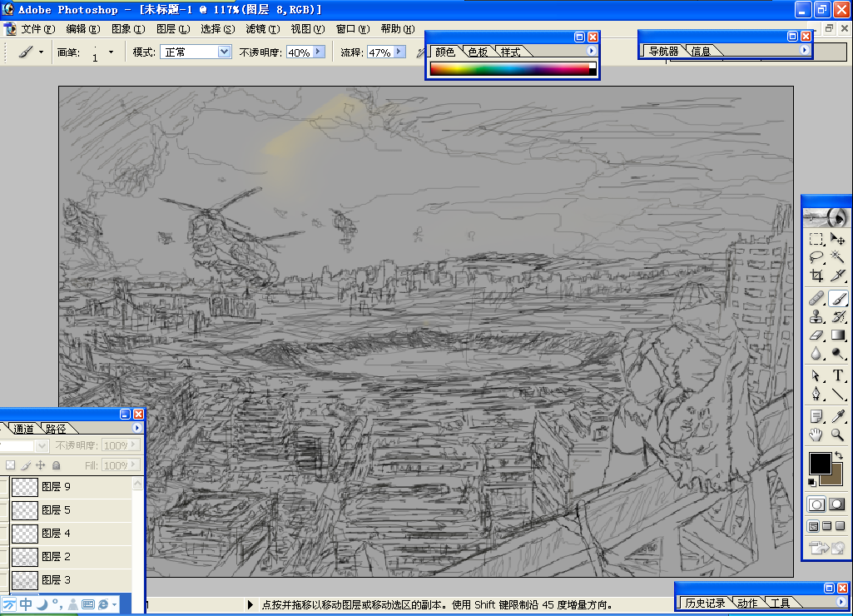Select the Rectangular Marquee tool
This screenshot has width=853, height=616.
pos(816,240)
